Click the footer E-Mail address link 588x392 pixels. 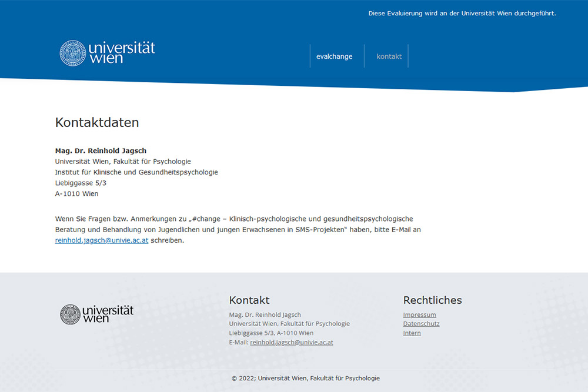point(292,342)
